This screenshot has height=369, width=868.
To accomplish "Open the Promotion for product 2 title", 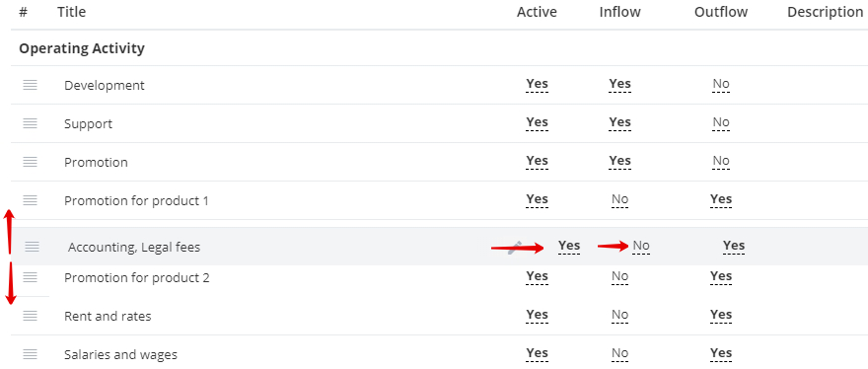I will pos(137,277).
